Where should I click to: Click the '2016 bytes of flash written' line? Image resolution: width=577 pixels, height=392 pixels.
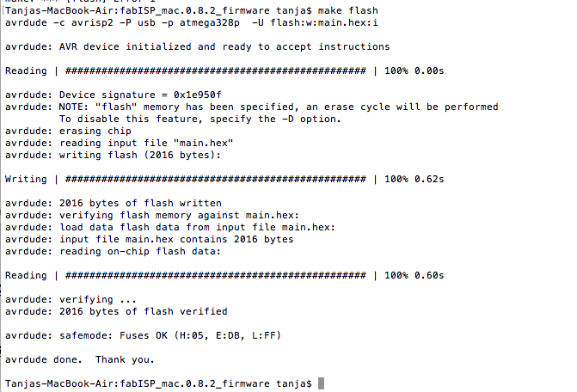[114, 203]
